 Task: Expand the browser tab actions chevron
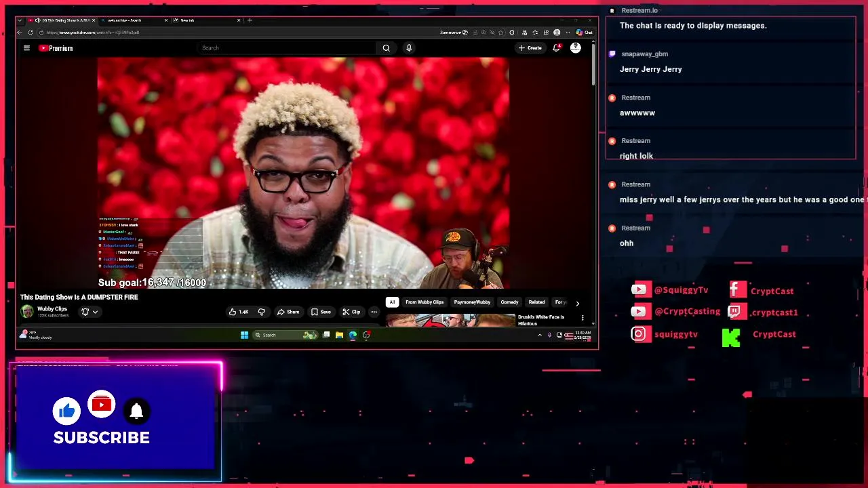[20, 20]
